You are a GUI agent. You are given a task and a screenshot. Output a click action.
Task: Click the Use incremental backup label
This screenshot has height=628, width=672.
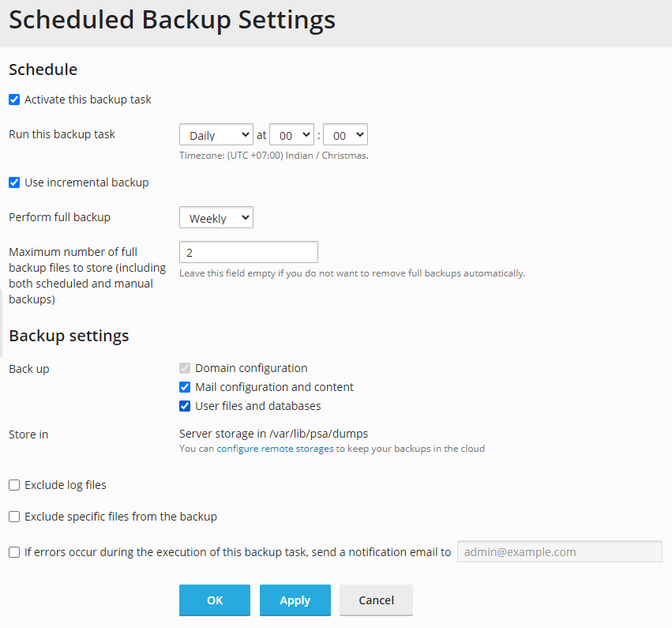[87, 182]
